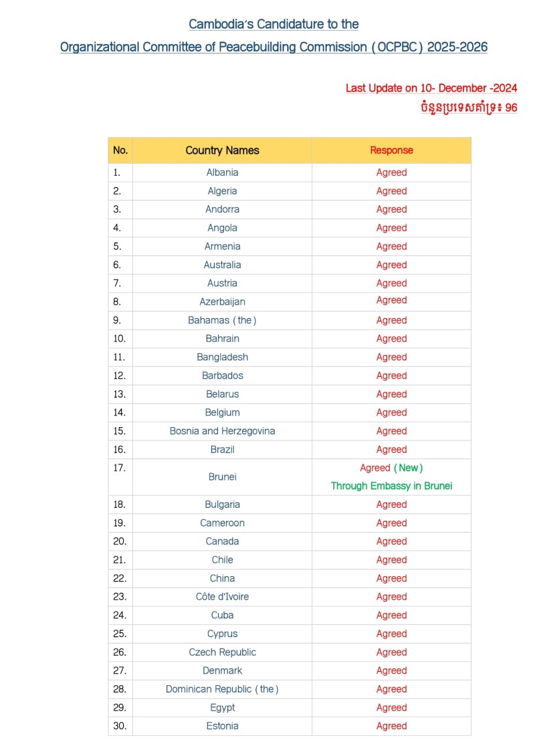Click the Last Update on 10-December-2024 text

click(x=431, y=88)
